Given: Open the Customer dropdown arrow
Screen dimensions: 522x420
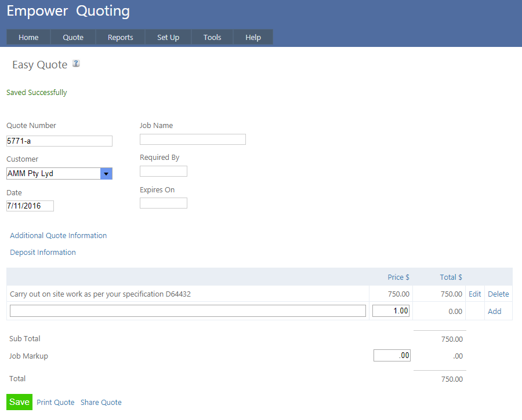Looking at the screenshot, I should coord(106,173).
